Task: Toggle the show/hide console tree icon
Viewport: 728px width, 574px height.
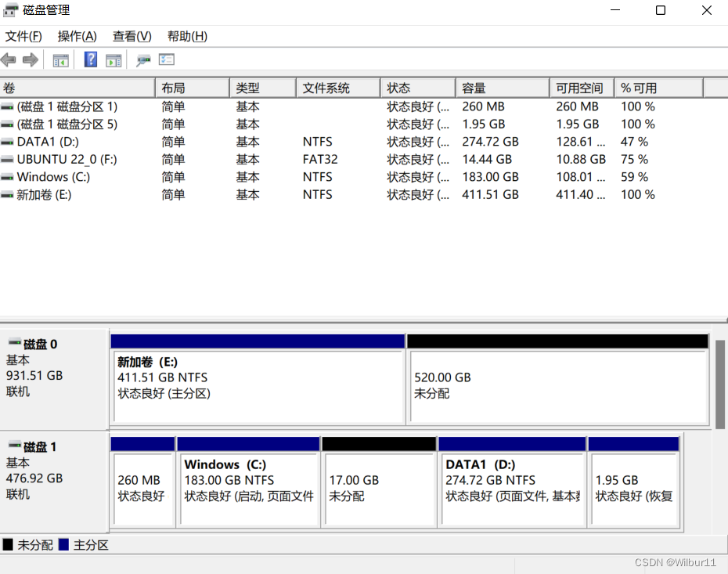Action: click(60, 60)
